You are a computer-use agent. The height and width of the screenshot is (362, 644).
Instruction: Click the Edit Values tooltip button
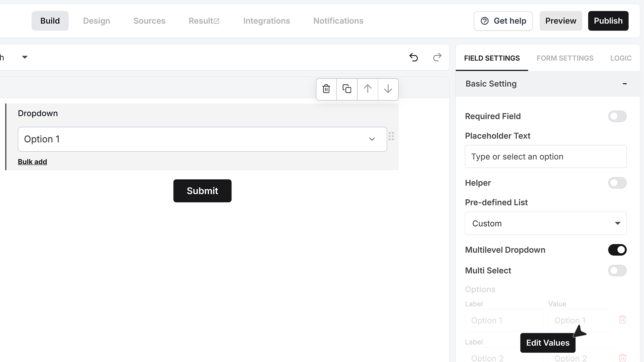pyautogui.click(x=548, y=343)
